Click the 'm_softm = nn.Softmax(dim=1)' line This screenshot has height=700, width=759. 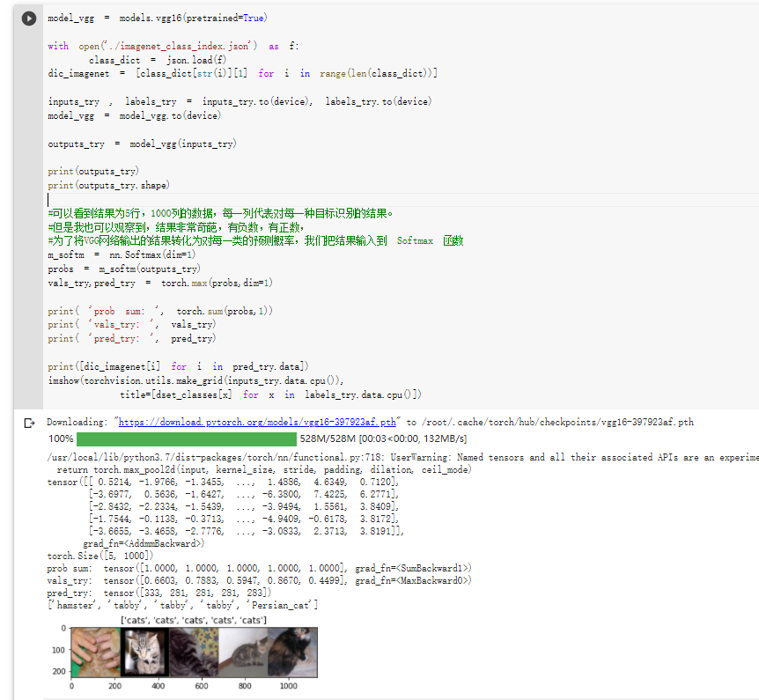(122, 254)
